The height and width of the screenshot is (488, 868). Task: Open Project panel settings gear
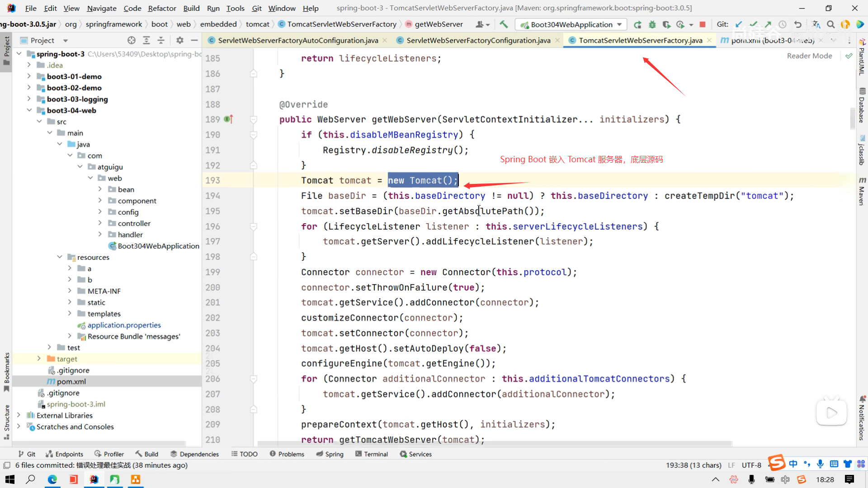(x=179, y=40)
